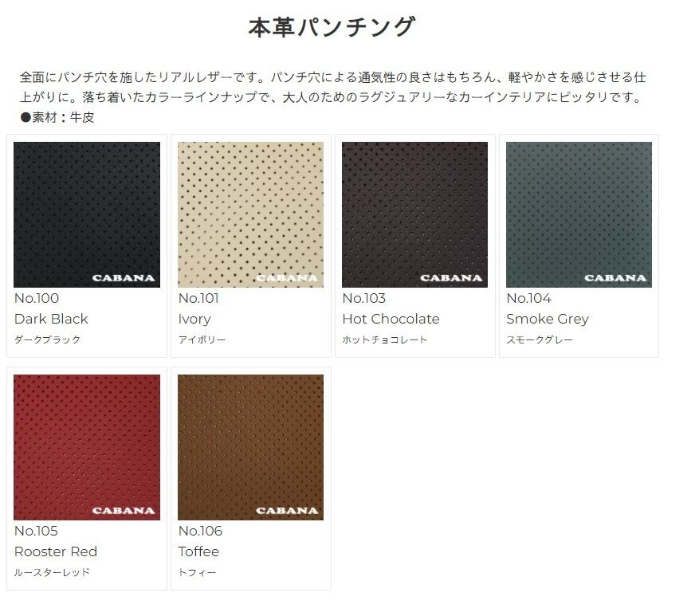The image size is (699, 616).
Task: Click the No.103 label text
Action: pyautogui.click(x=363, y=298)
